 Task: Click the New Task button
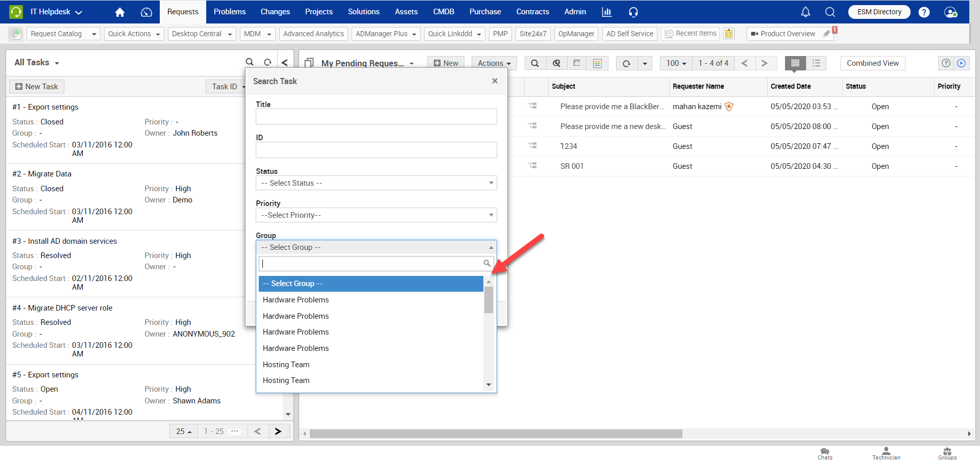(37, 87)
